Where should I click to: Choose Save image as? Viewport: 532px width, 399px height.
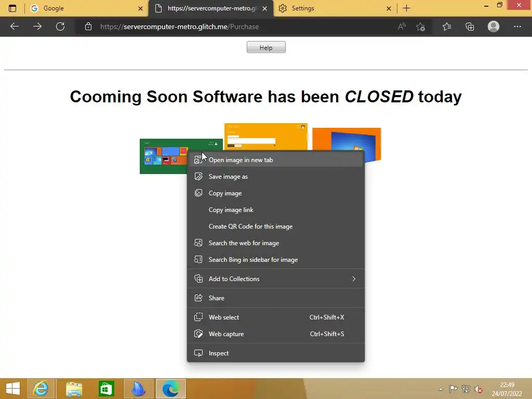pyautogui.click(x=275, y=177)
